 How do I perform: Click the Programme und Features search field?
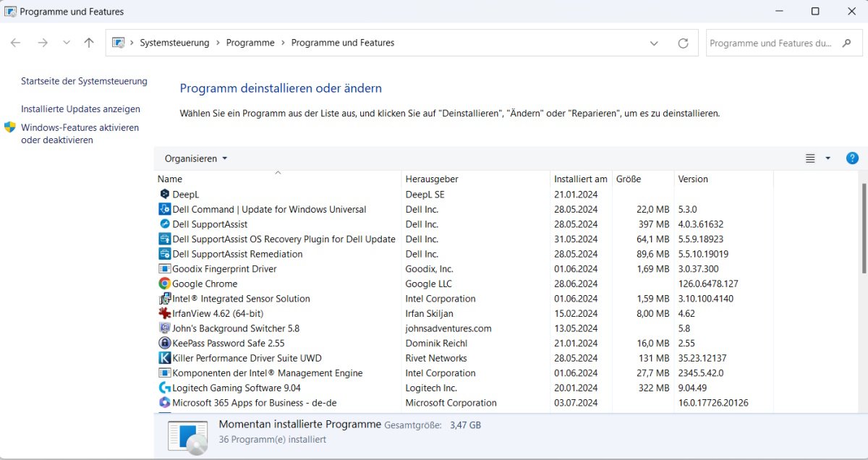click(x=771, y=43)
